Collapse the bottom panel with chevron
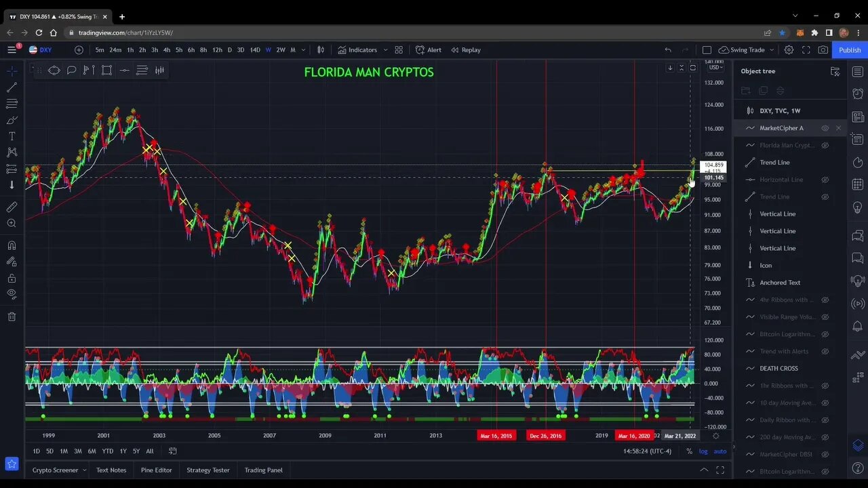The width and height of the screenshot is (868, 488). point(704,470)
